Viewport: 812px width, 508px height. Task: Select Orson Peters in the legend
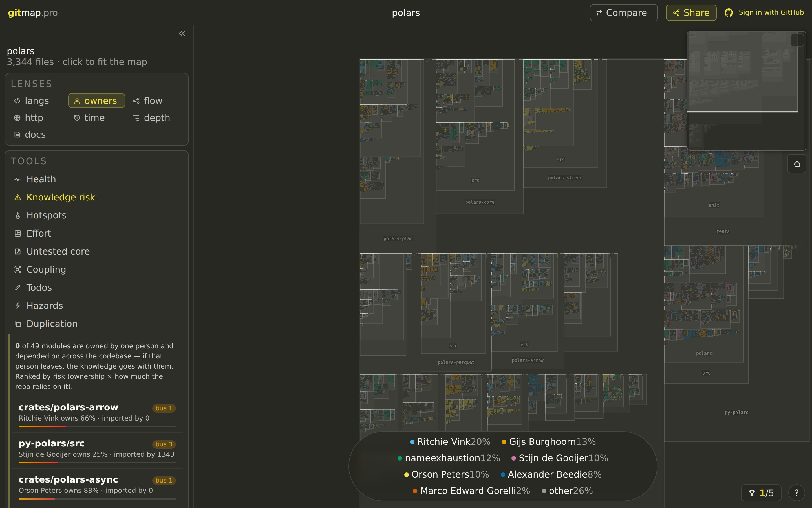click(447, 474)
